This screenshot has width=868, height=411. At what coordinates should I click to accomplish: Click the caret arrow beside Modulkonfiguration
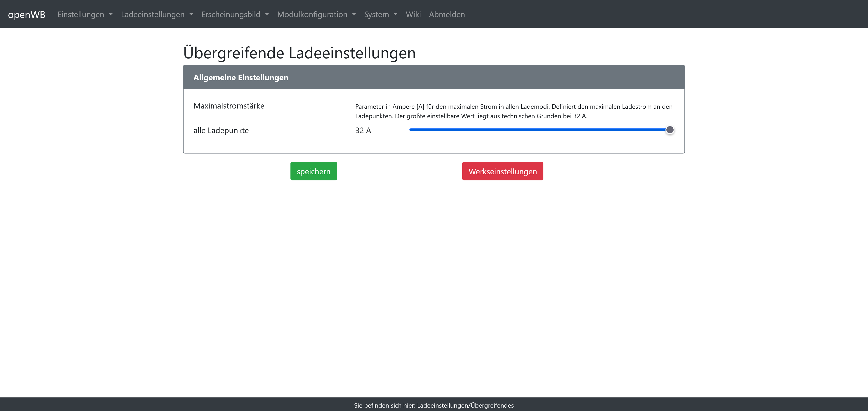click(x=354, y=14)
